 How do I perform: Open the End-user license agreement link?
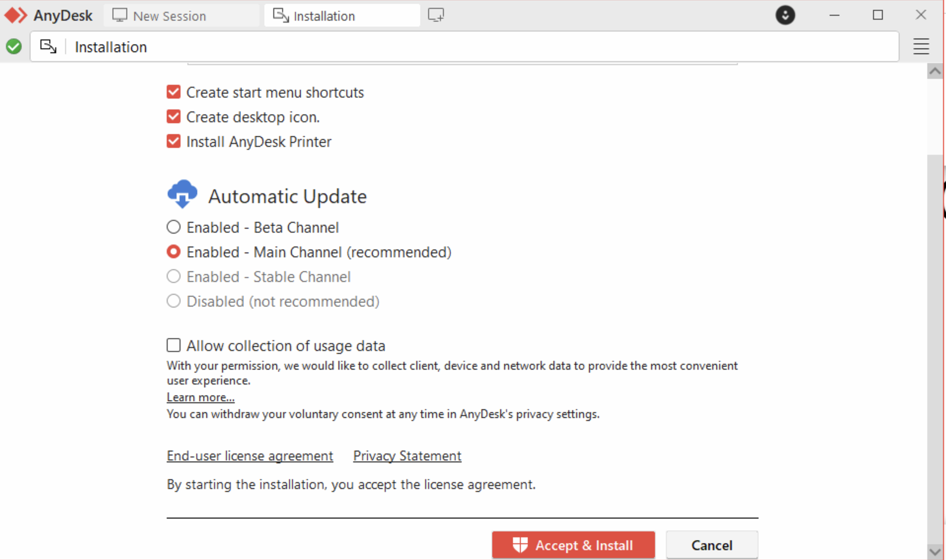250,456
